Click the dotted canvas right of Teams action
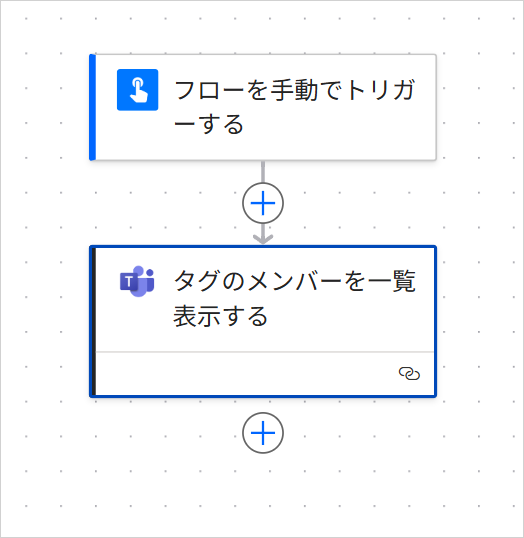 tap(479, 321)
